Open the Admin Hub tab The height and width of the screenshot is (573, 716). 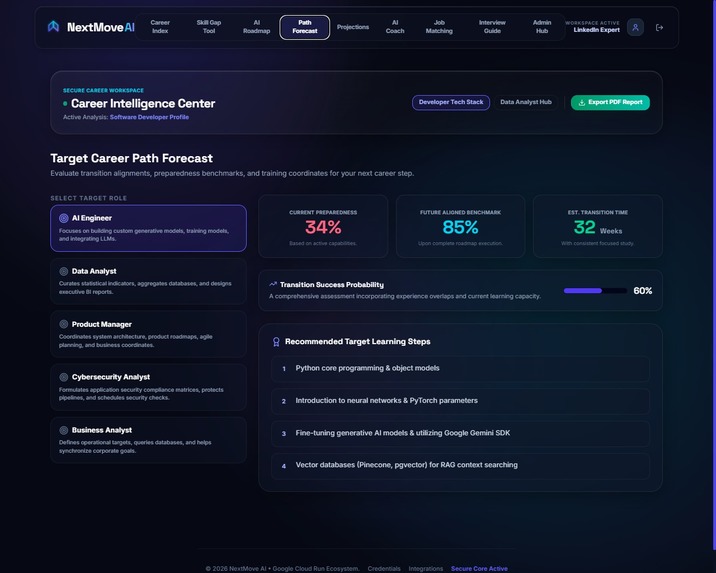click(x=542, y=27)
